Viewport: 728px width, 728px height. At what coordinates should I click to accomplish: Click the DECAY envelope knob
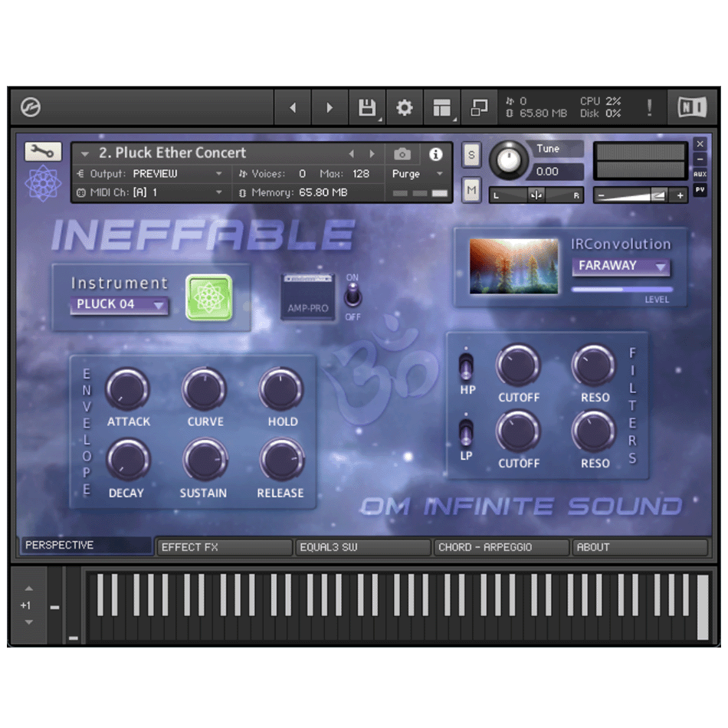(128, 460)
